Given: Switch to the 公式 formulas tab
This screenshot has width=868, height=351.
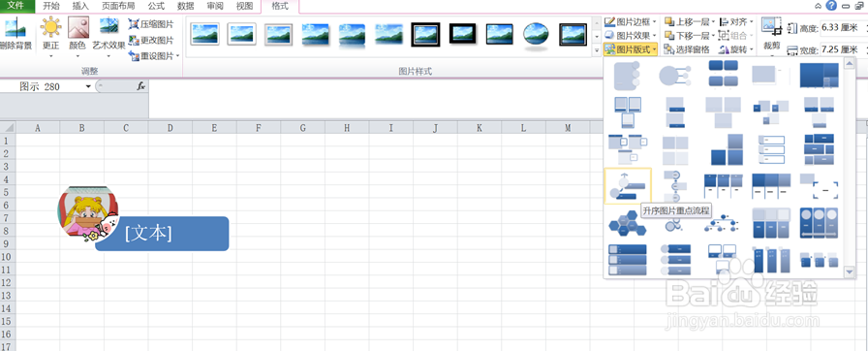Looking at the screenshot, I should 156,7.
